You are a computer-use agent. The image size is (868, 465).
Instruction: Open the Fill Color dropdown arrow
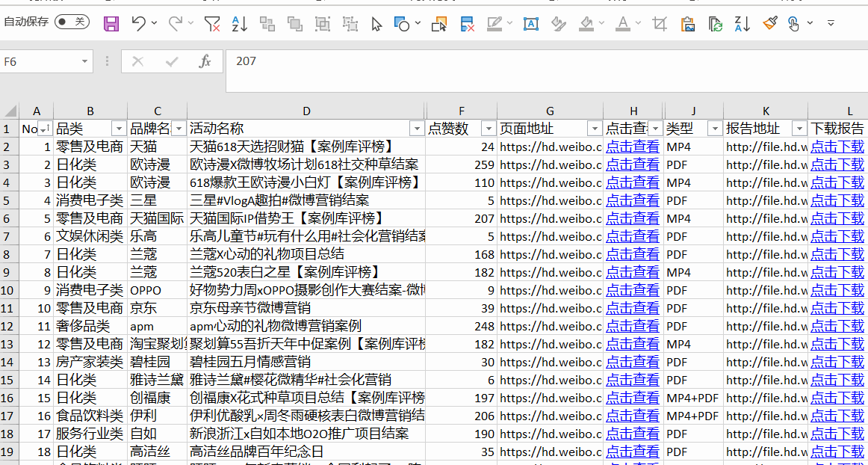tap(601, 23)
